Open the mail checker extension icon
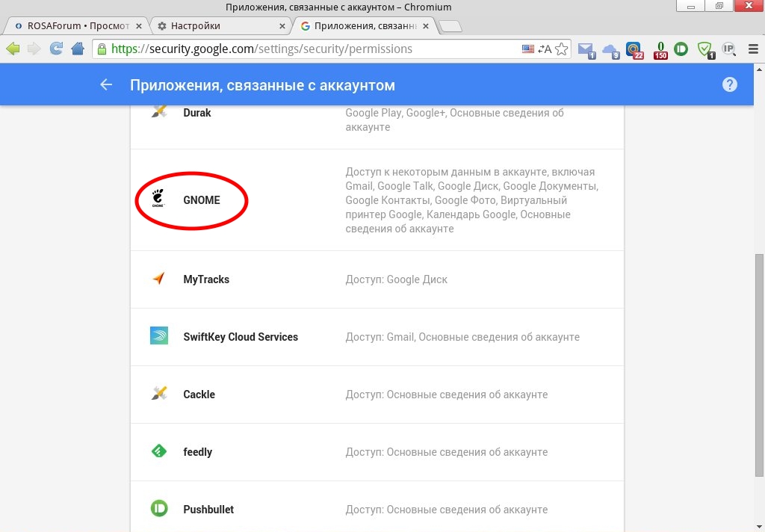The image size is (765, 532). tap(586, 50)
